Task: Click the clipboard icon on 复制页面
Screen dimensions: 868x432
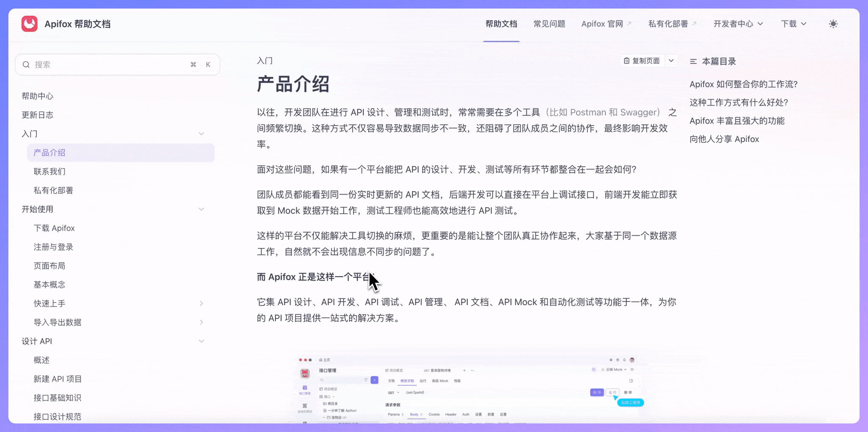Action: coord(627,61)
